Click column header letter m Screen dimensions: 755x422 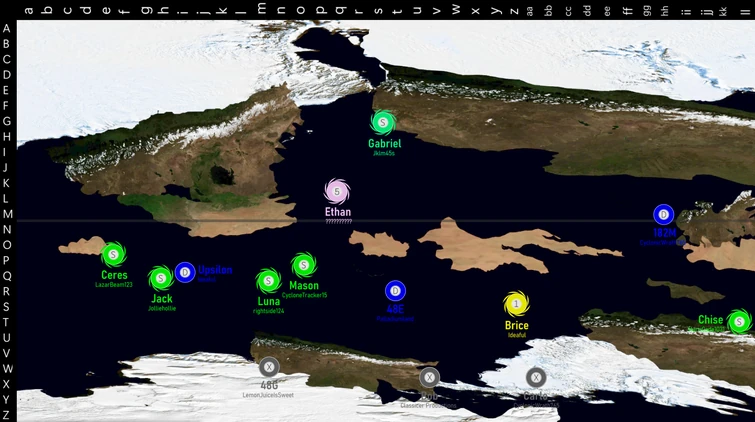click(x=261, y=9)
